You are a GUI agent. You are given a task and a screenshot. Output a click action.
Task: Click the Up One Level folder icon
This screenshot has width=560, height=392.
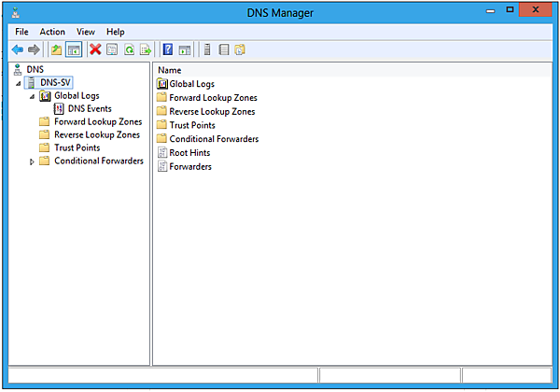56,49
